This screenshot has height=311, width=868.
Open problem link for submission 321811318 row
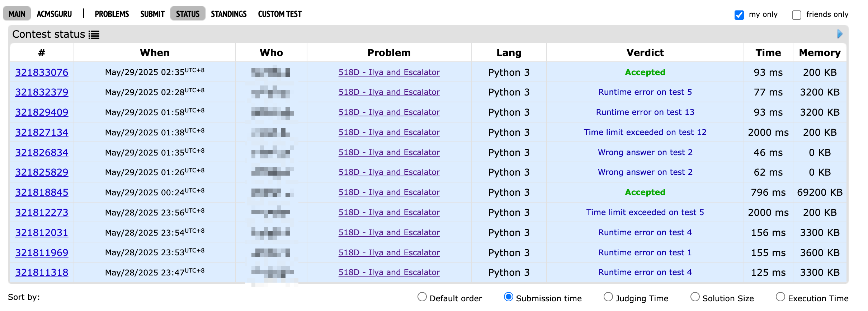coord(389,273)
